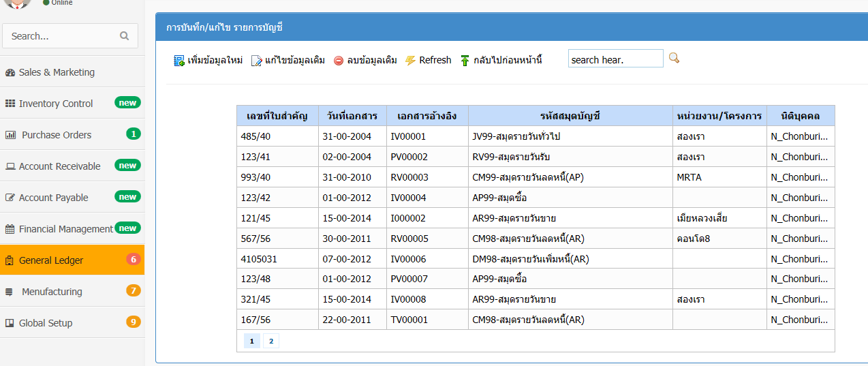Click the badge 6 on General Ledger

[134, 260]
